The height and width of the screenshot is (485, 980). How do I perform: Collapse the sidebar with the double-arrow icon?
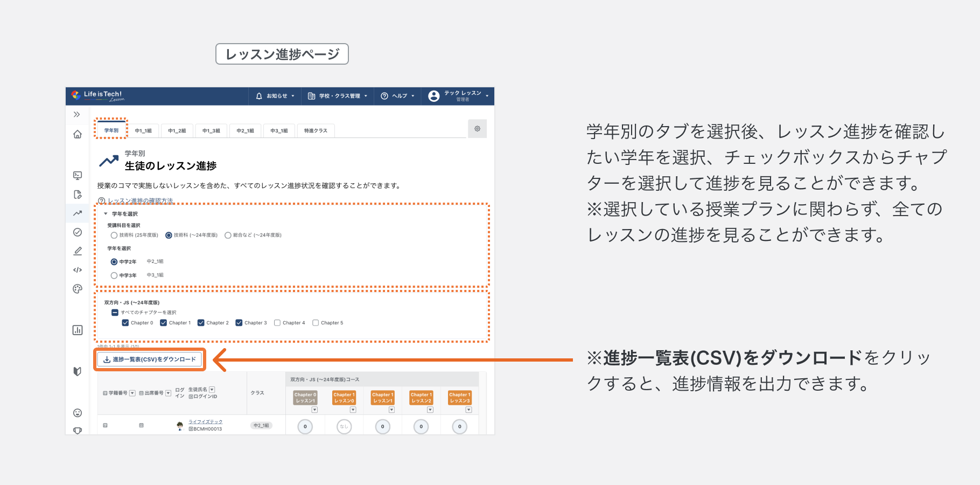click(x=78, y=114)
